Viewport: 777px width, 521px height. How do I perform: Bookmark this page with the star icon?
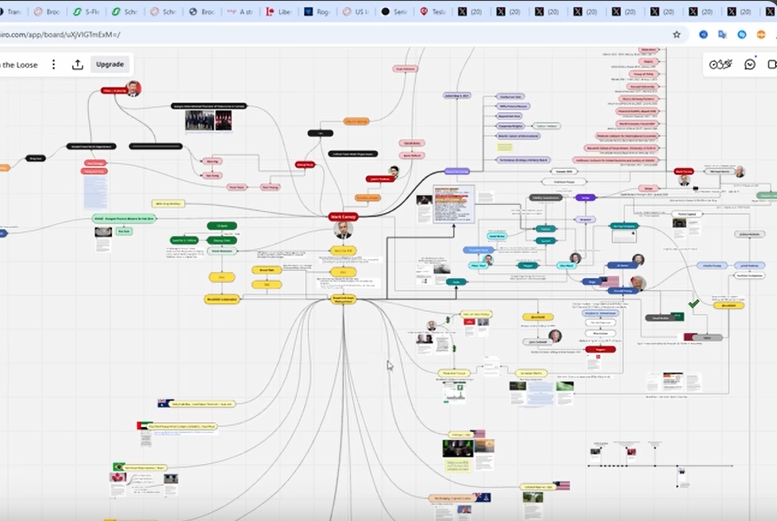[676, 34]
